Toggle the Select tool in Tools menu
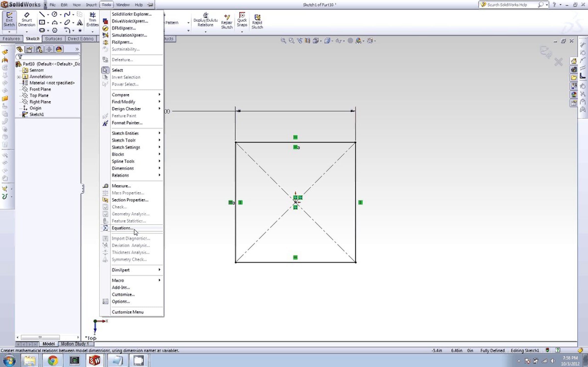Image resolution: width=588 pixels, height=367 pixels. 105,70
